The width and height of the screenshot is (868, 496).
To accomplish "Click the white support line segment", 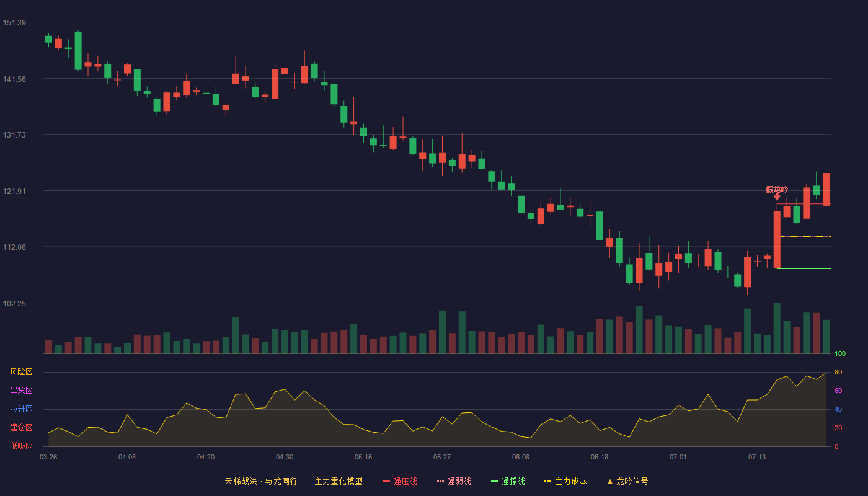I will pyautogui.click(x=804, y=268).
